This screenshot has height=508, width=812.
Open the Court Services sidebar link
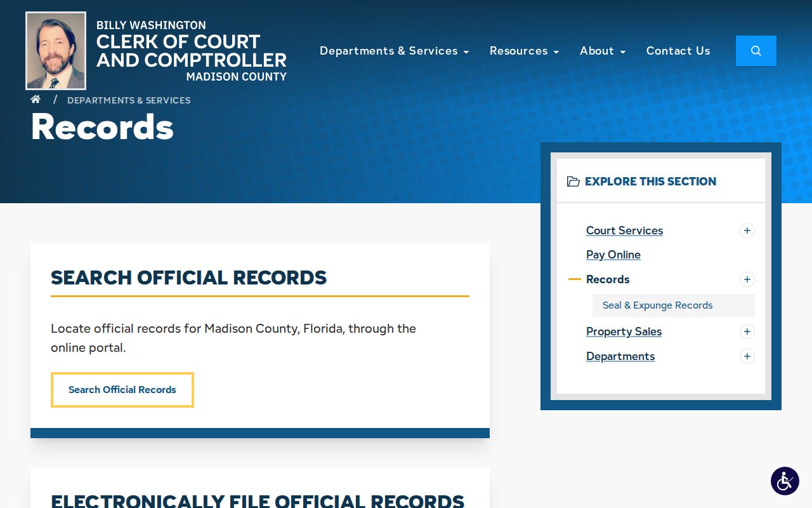624,231
